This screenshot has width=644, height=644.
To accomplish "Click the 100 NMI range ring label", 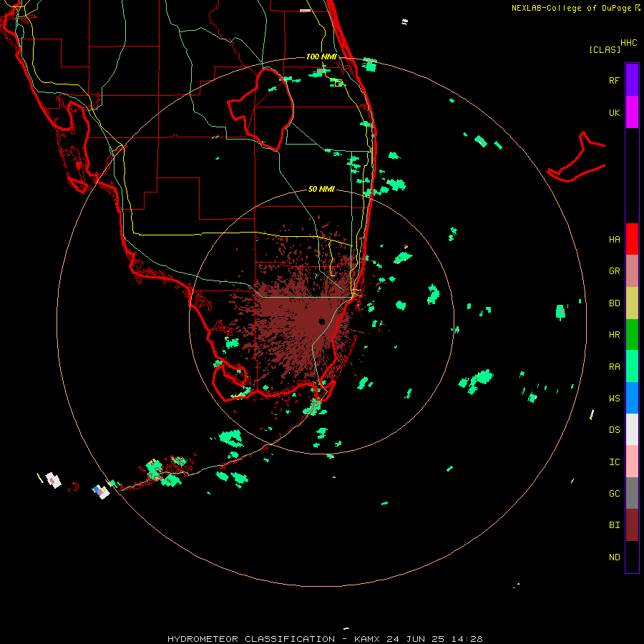I will click(321, 57).
